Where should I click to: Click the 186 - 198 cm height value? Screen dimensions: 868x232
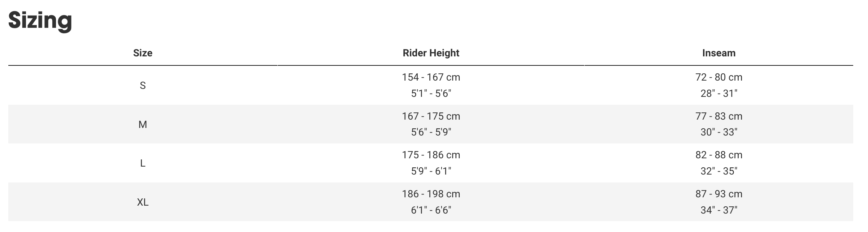(431, 194)
